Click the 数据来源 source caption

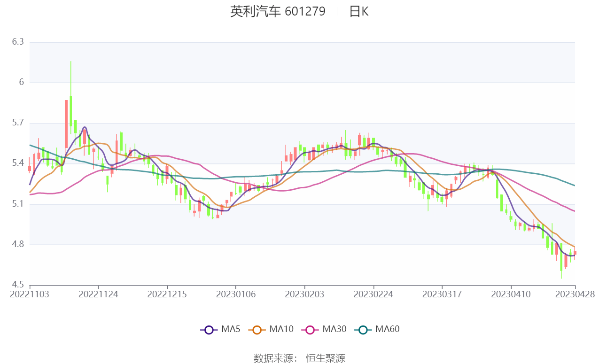275,358
